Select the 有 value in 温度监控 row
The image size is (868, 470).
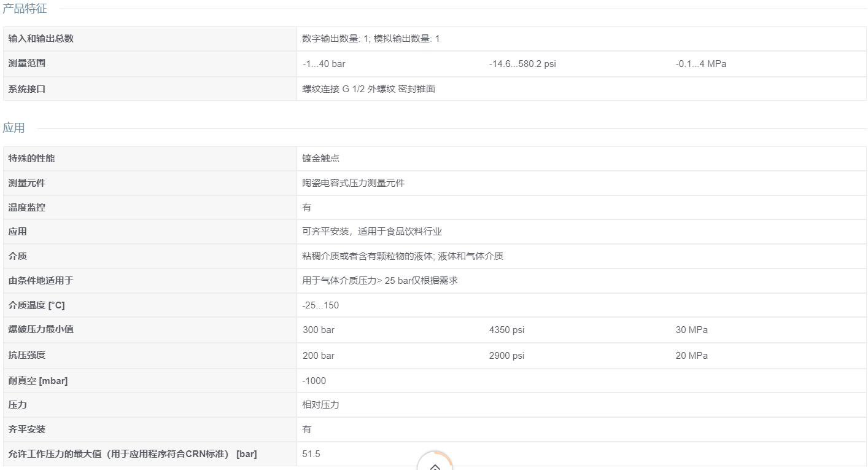click(x=307, y=208)
